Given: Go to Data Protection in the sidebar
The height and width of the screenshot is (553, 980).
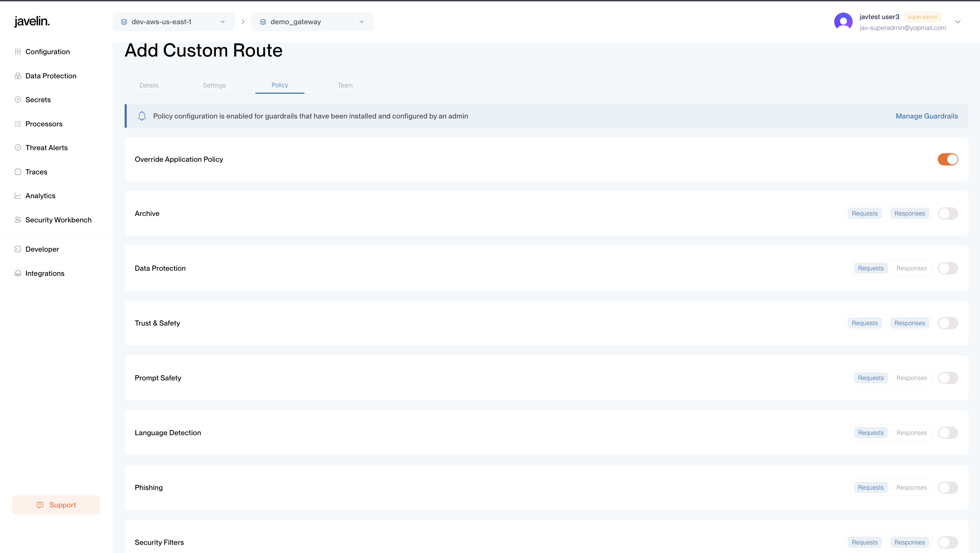Looking at the screenshot, I should pyautogui.click(x=51, y=76).
